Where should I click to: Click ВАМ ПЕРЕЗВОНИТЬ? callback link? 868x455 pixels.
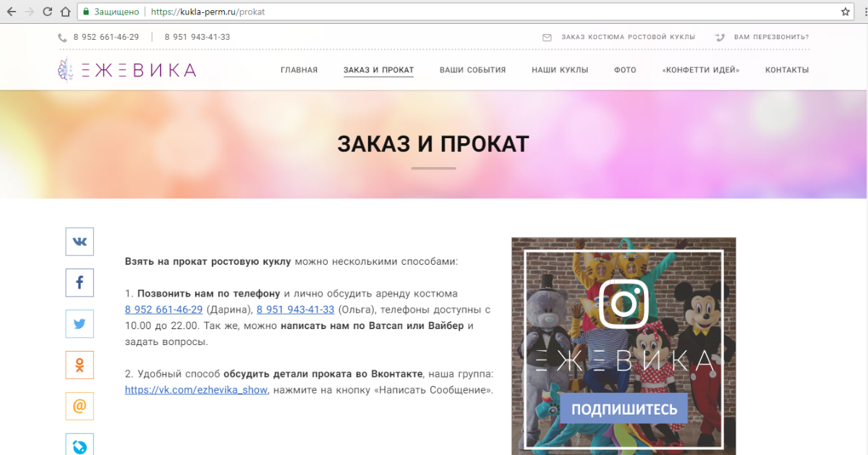(x=771, y=37)
